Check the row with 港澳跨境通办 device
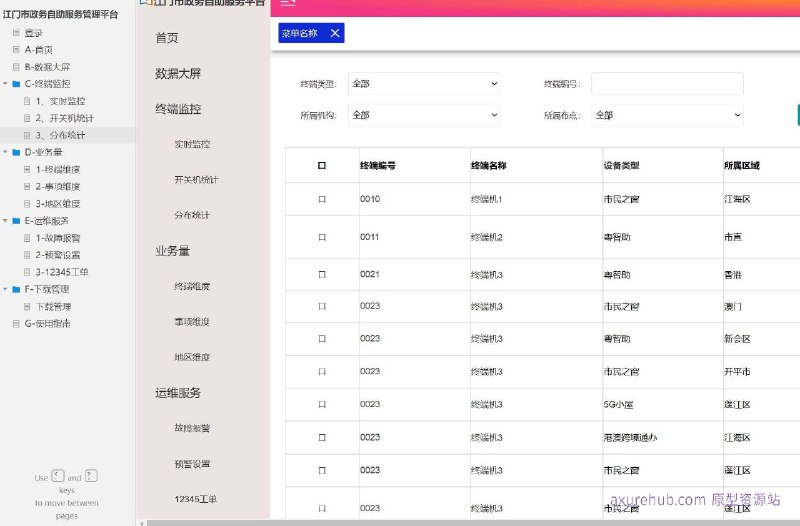This screenshot has height=526, width=800. [x=322, y=437]
